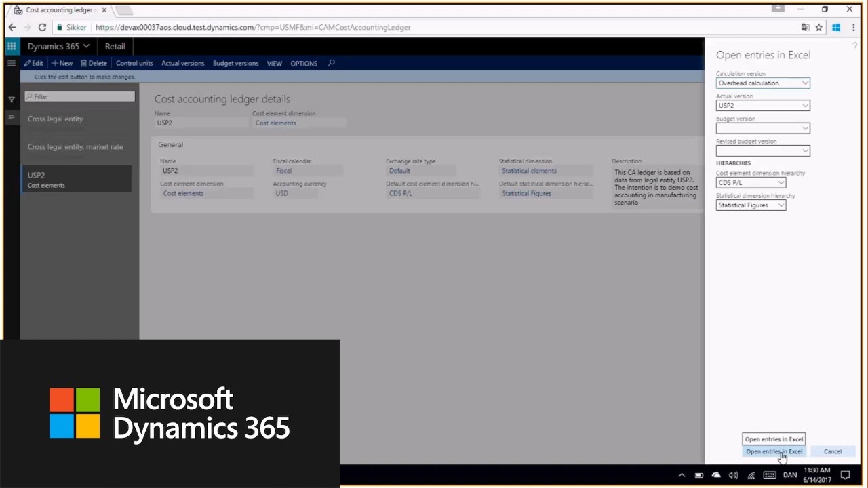Open the Revised budget version dropdown
The width and height of the screenshot is (868, 488).
(x=805, y=150)
